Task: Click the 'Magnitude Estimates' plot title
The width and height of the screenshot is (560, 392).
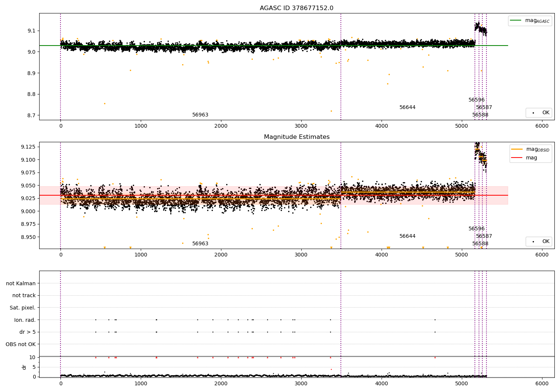Action: pos(296,137)
